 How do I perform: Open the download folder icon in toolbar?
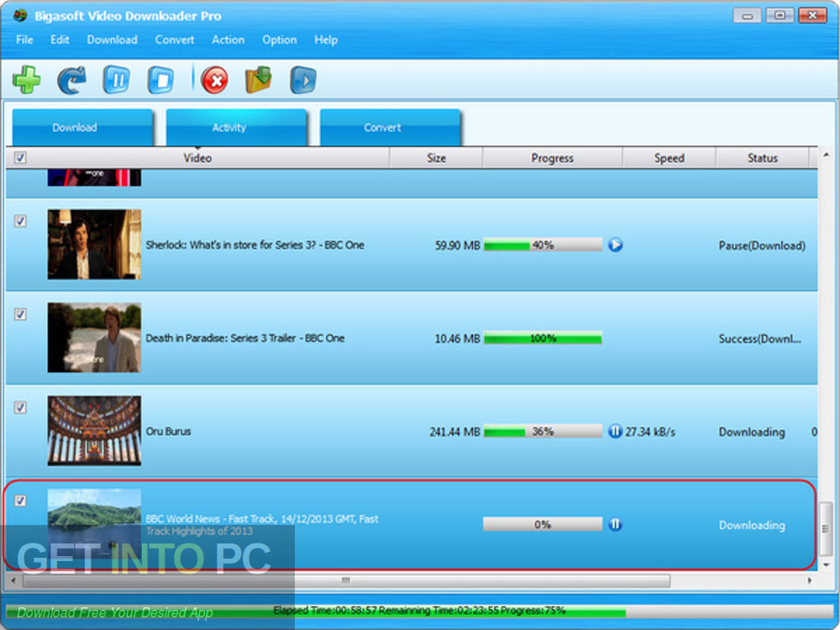click(259, 81)
